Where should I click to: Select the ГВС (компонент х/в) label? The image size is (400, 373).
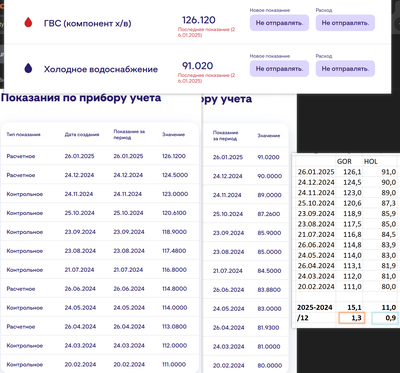87,23
